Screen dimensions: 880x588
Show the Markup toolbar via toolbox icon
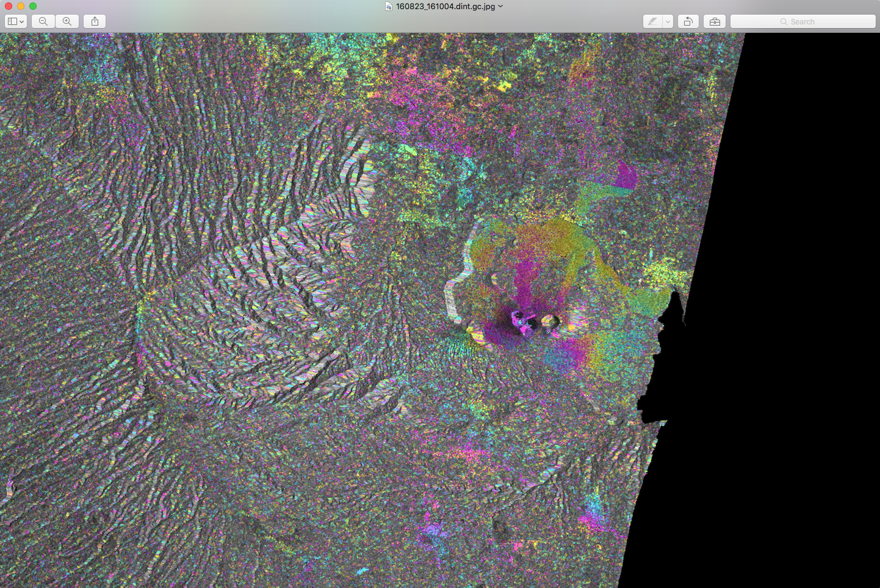[x=715, y=21]
